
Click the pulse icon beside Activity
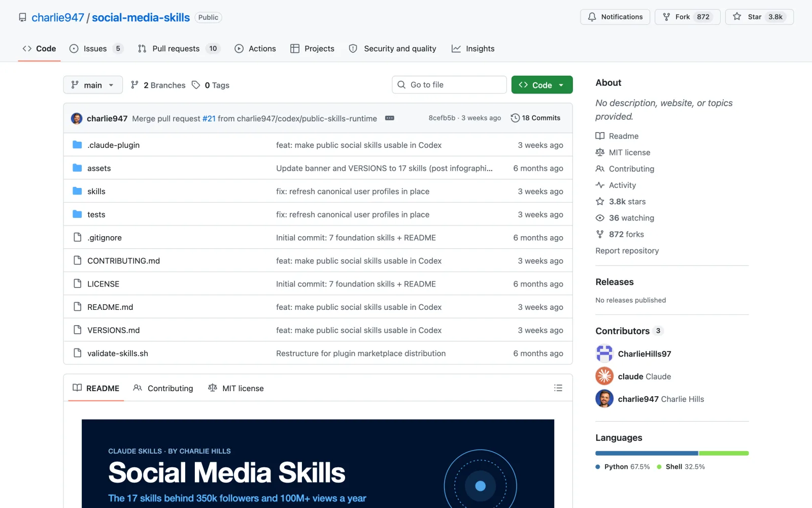[600, 185]
